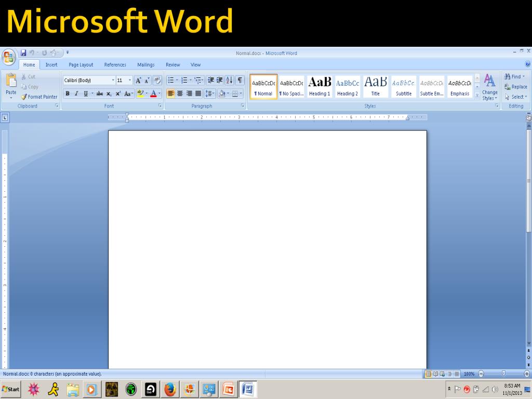The image size is (532, 399).
Task: Apply the Heading 1 style
Action: click(320, 87)
